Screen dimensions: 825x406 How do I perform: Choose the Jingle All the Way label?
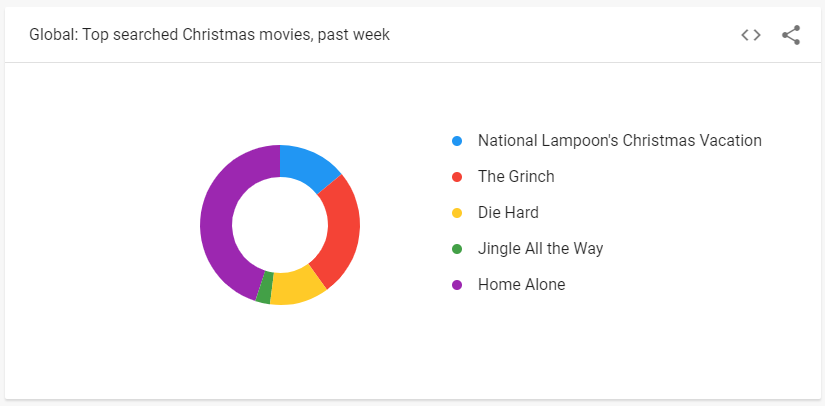540,249
